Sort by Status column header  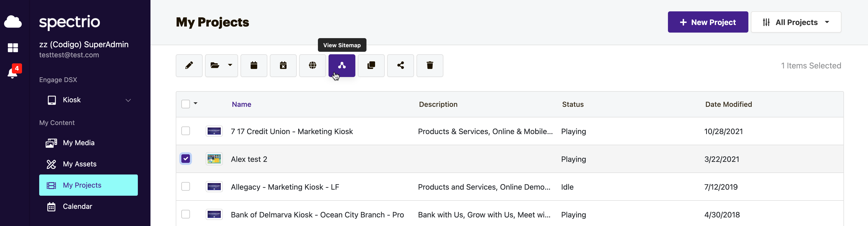point(573,105)
